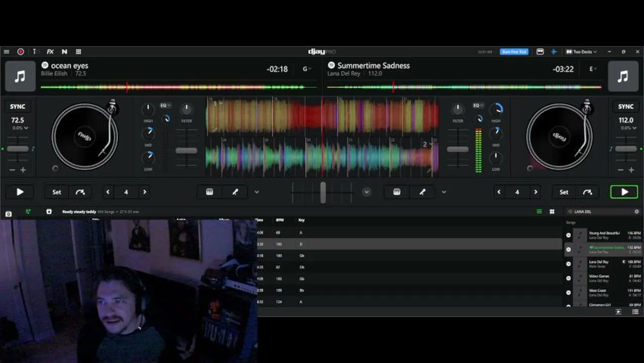644x363 pixels.
Task: Nudge left deck tempo up with plus
Action: coord(23,170)
